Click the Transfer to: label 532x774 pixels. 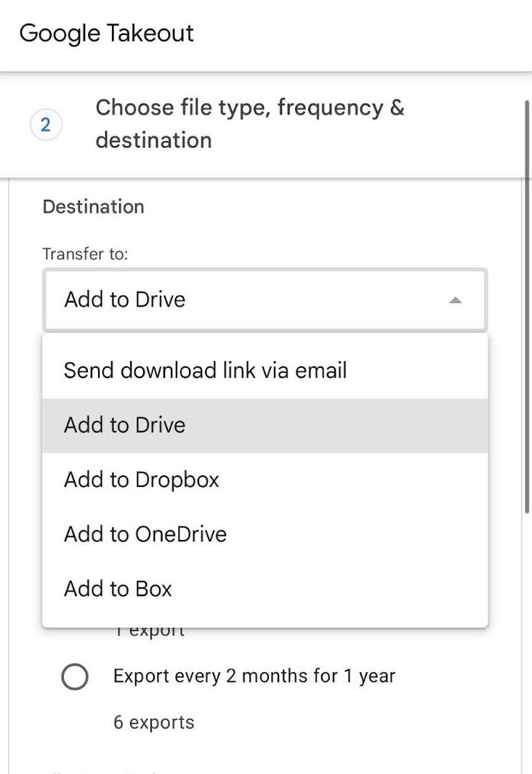pyautogui.click(x=85, y=254)
